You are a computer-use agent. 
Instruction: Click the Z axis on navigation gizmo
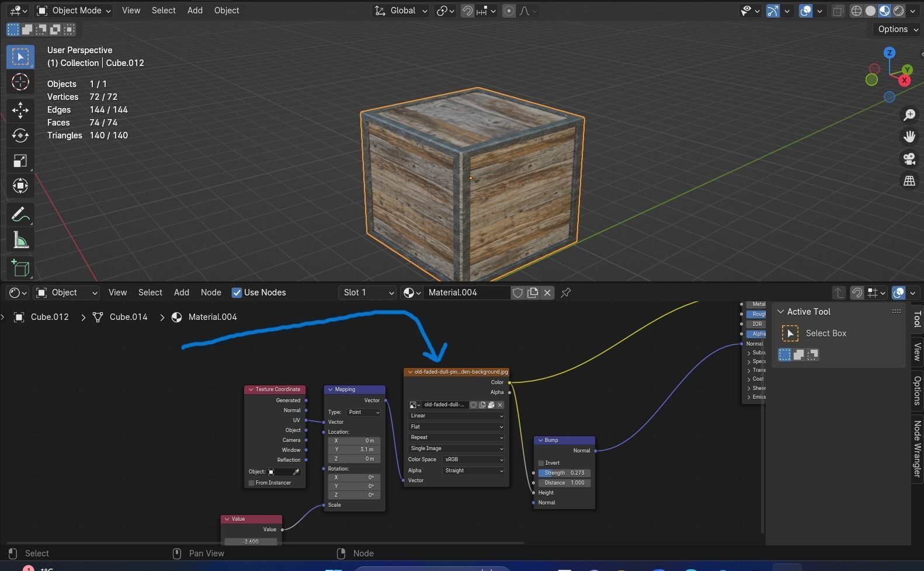[x=890, y=53]
